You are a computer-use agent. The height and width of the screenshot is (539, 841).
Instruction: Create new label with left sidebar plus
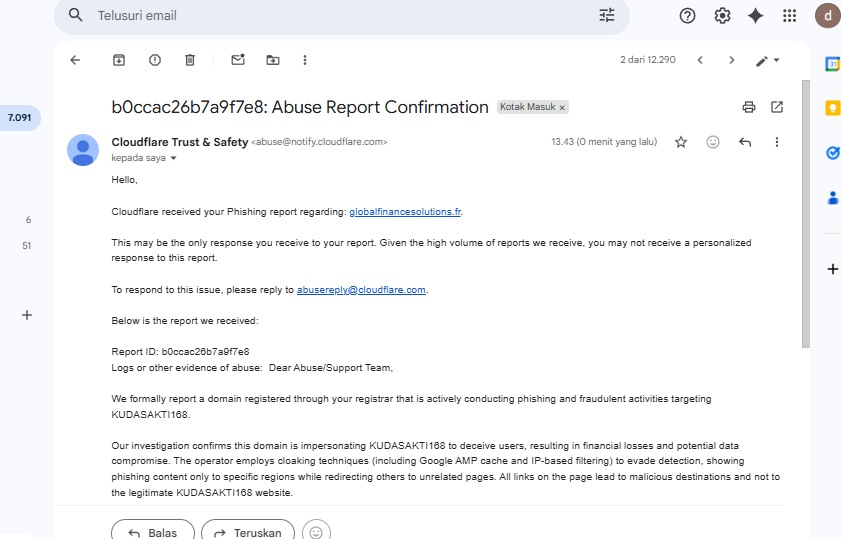[27, 315]
